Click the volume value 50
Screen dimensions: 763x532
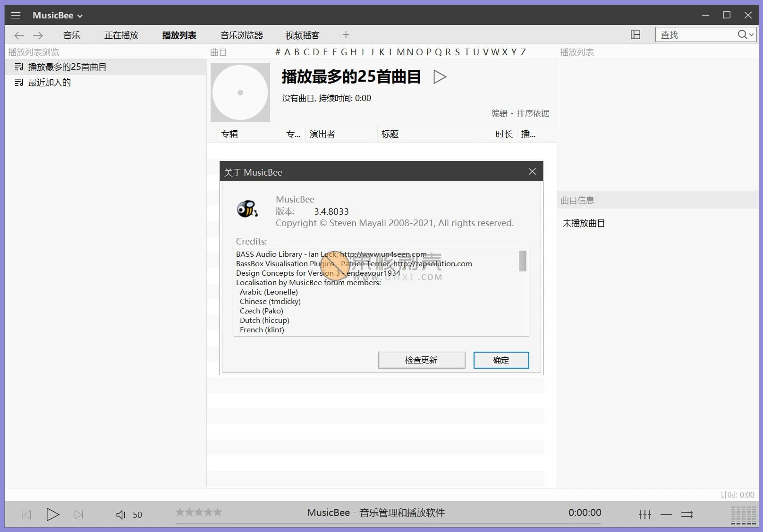(137, 515)
